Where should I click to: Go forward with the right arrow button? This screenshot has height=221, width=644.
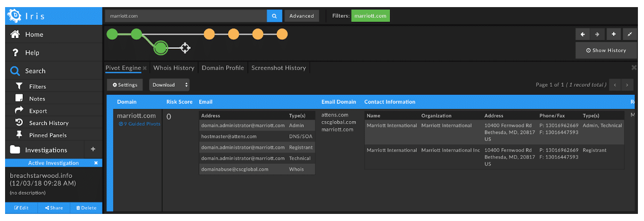[597, 34]
